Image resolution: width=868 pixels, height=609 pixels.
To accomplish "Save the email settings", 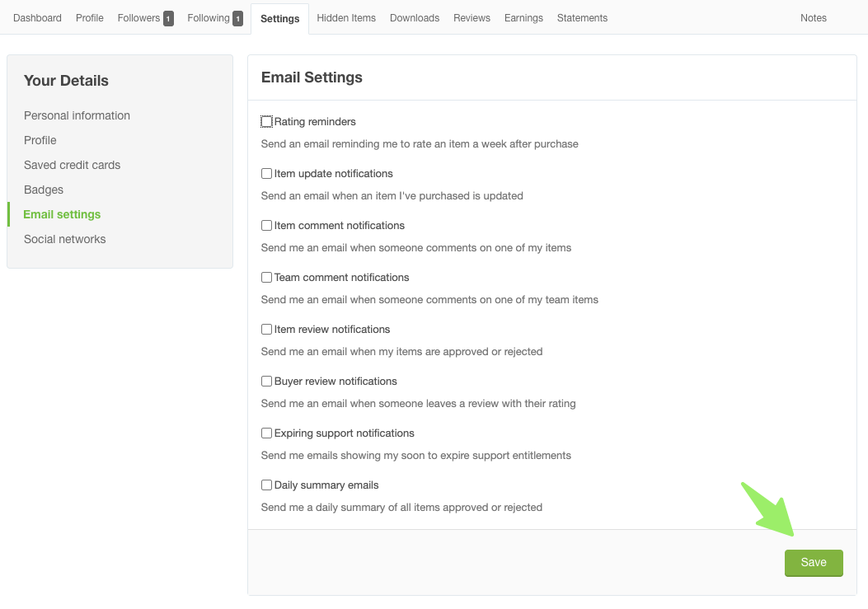I will click(813, 562).
